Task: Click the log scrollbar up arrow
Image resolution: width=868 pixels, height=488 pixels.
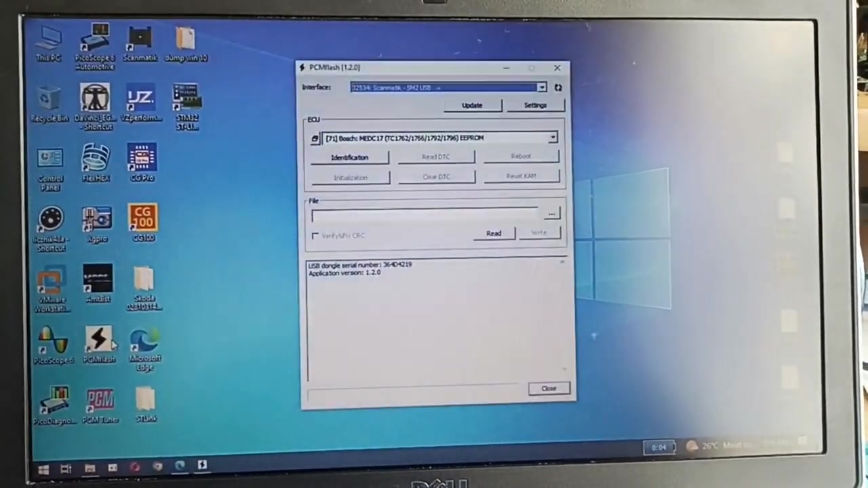Action: [x=562, y=262]
